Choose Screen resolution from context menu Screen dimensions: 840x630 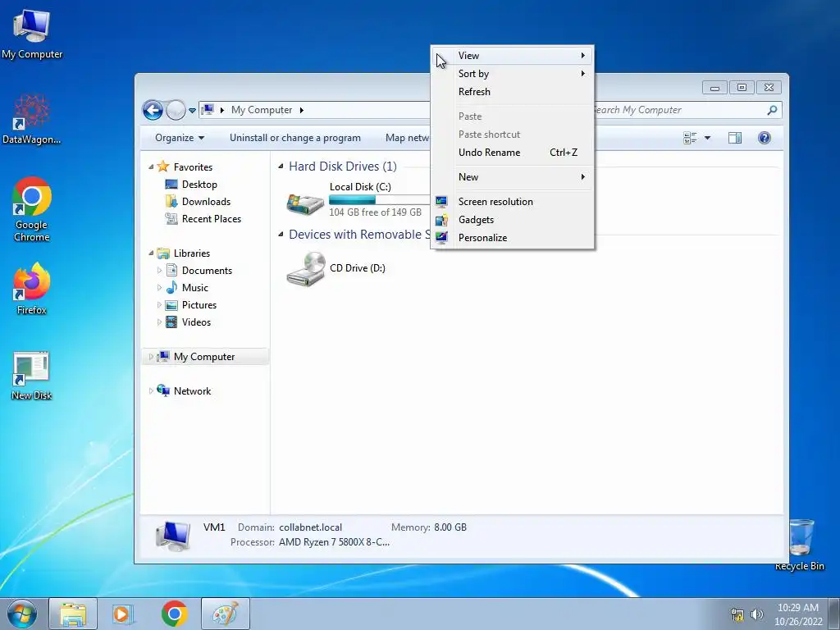[x=512, y=202]
